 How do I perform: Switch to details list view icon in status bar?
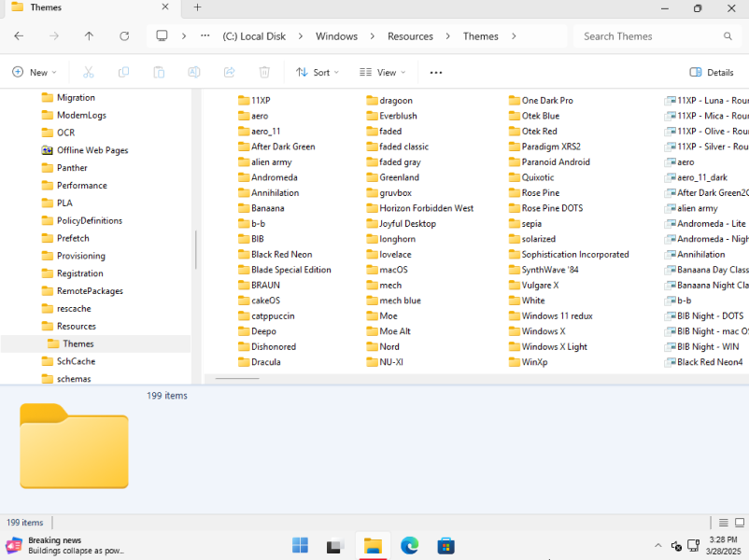(x=723, y=523)
